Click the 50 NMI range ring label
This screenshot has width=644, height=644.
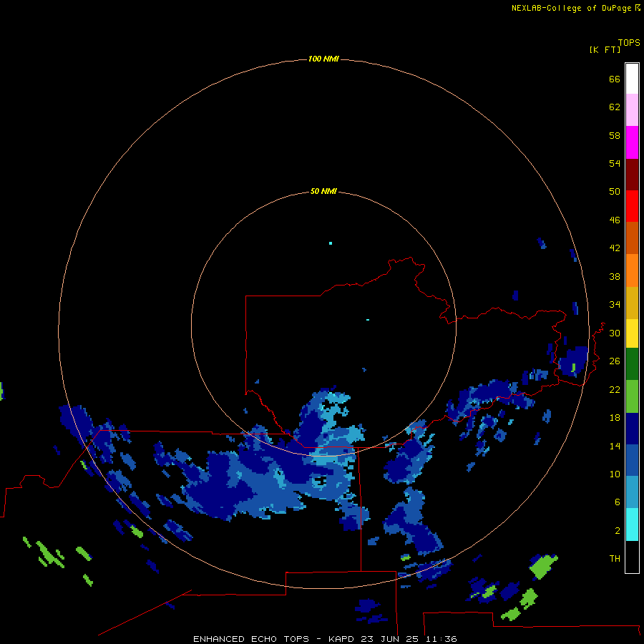[323, 191]
